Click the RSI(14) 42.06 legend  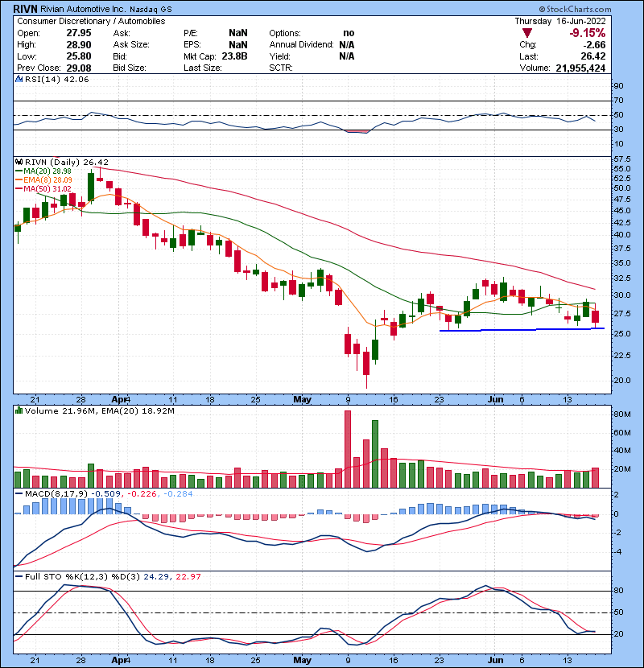point(56,79)
